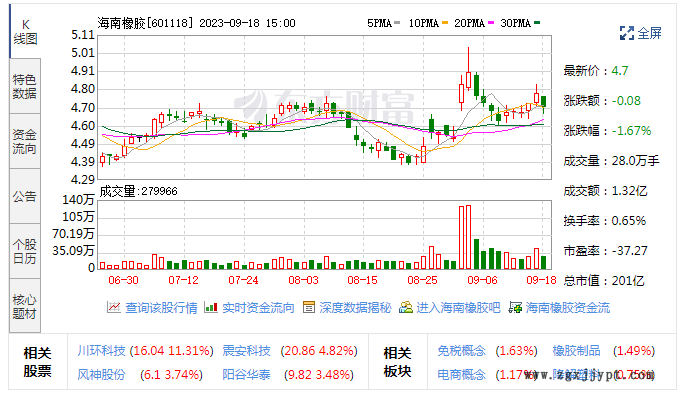Click the 成交额 1.32亿 value
This screenshot has width=681, height=397.
coord(629,191)
